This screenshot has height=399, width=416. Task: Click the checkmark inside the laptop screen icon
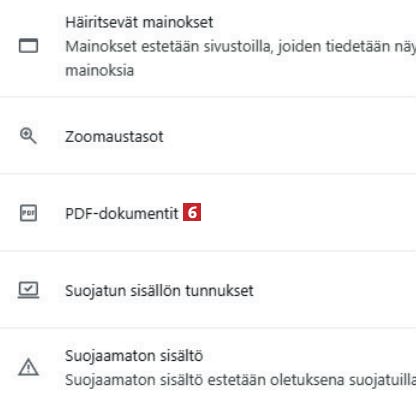[28, 288]
